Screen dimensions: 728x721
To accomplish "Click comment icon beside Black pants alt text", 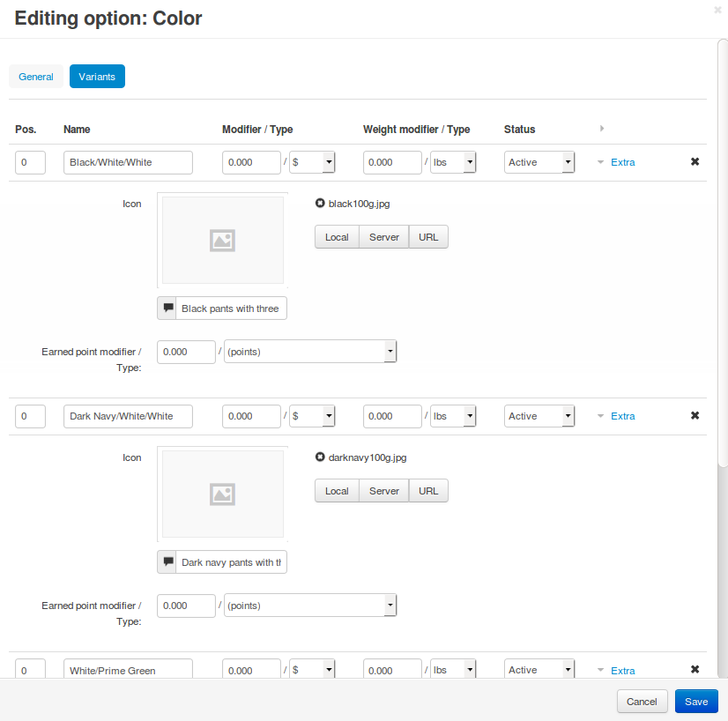I will pos(167,308).
